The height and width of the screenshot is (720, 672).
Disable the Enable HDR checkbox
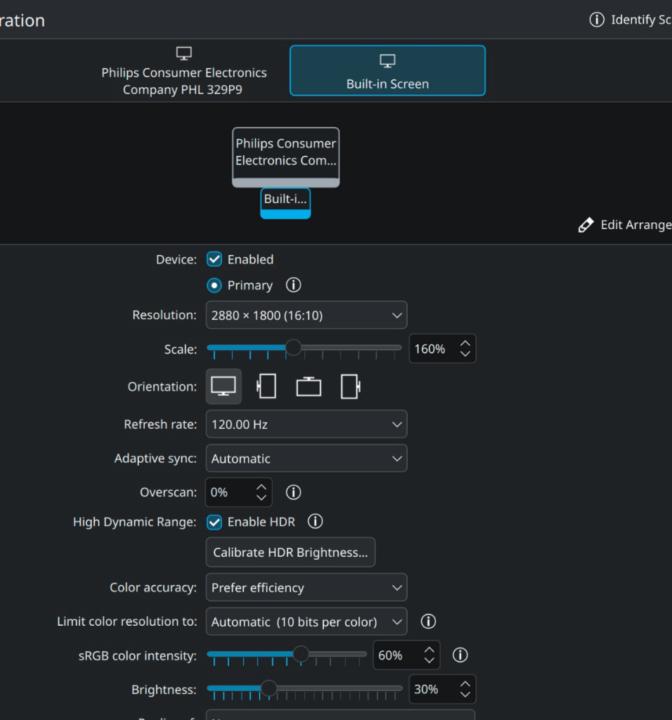(214, 521)
